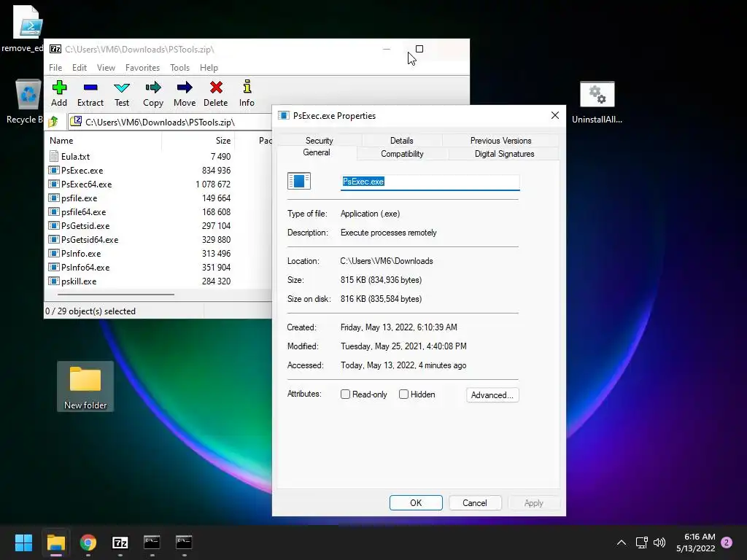Open the first command prompt taskbar icon
The width and height of the screenshot is (747, 560).
[x=152, y=542]
